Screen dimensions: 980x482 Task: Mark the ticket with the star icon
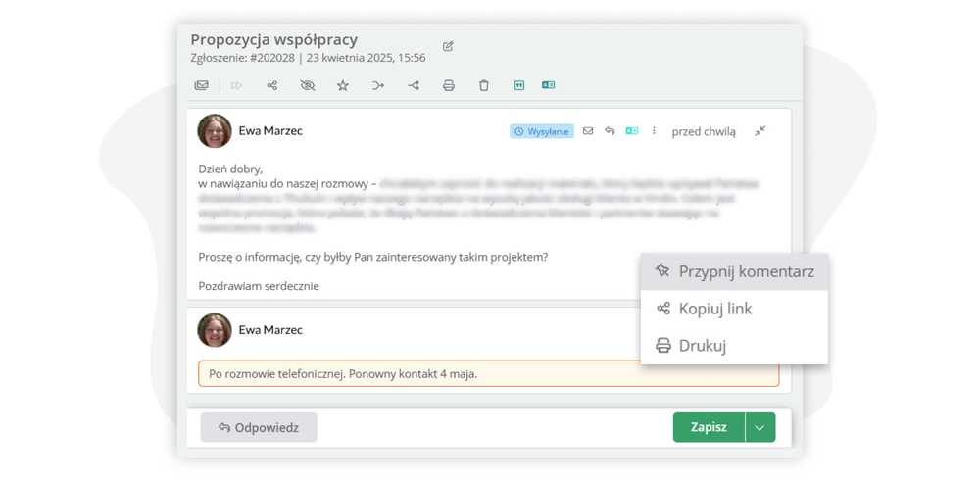point(342,85)
